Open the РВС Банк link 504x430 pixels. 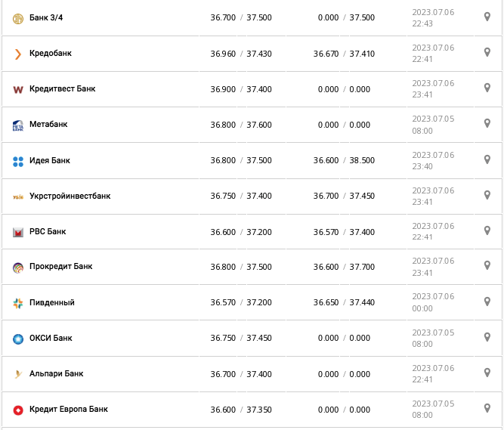(48, 231)
